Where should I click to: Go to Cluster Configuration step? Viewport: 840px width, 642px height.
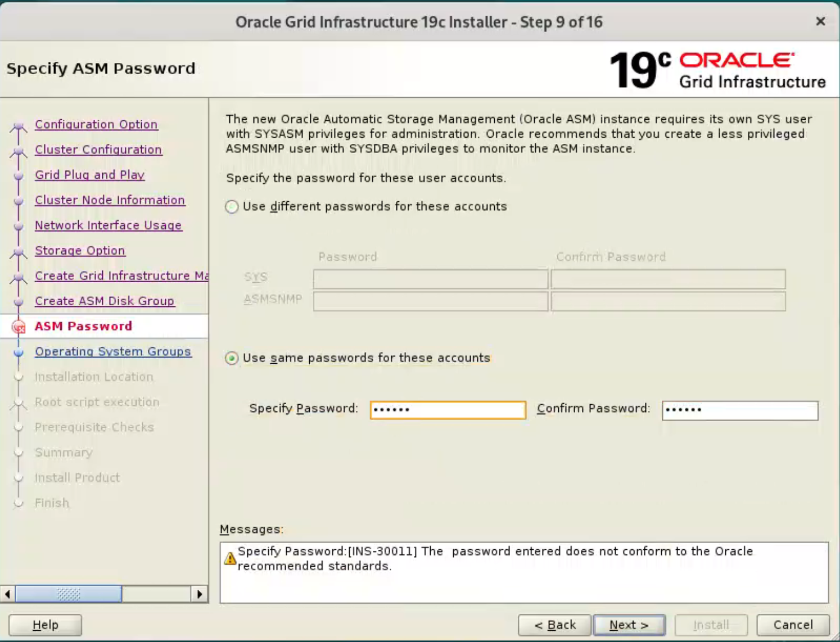point(98,150)
